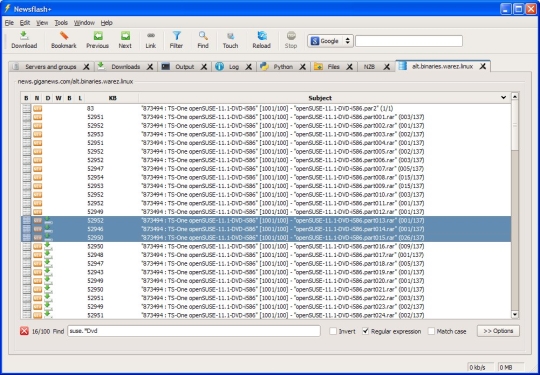
Task: Switch to the Output tab
Action: 185,67
